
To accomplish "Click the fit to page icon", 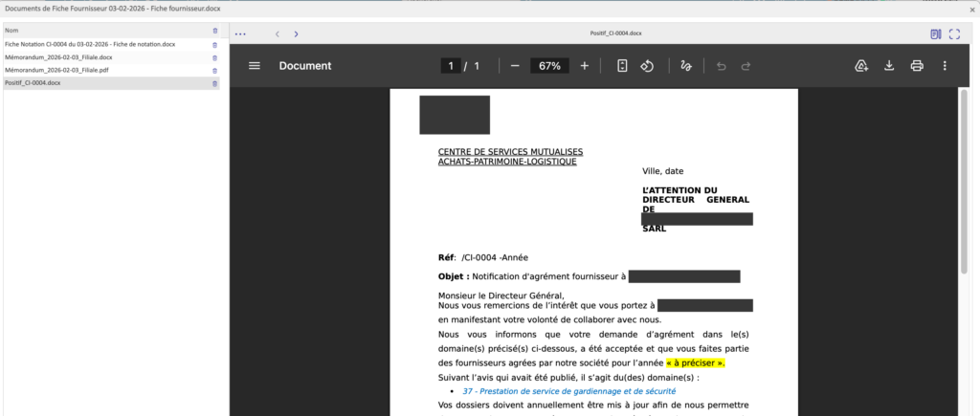I will click(622, 66).
